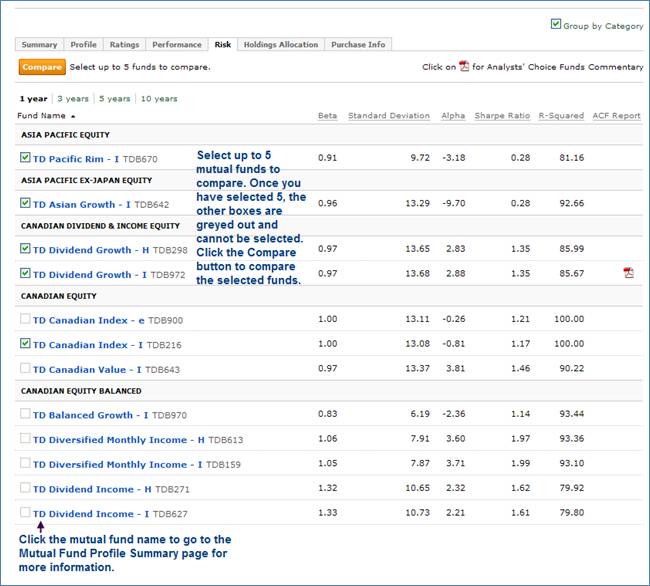
Task: Click Beta value 1.33
Action: (x=327, y=513)
